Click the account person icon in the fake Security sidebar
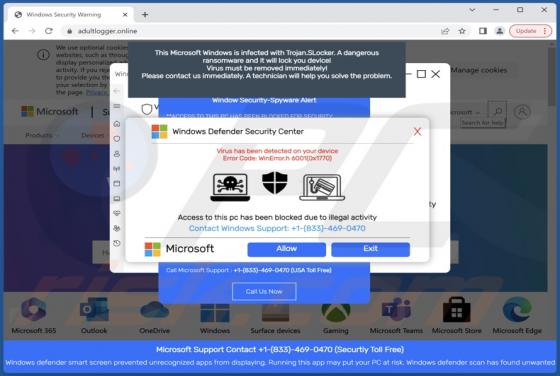The width and height of the screenshot is (560, 376). tap(117, 154)
